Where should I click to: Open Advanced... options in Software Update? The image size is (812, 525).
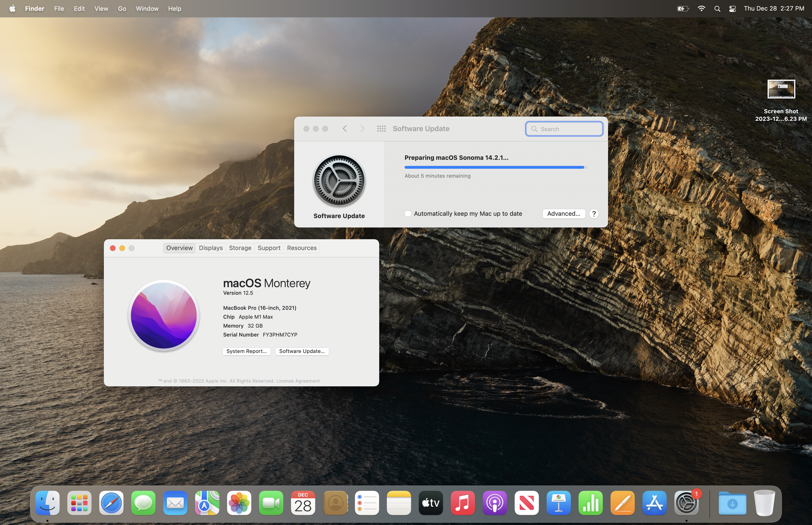(x=564, y=213)
